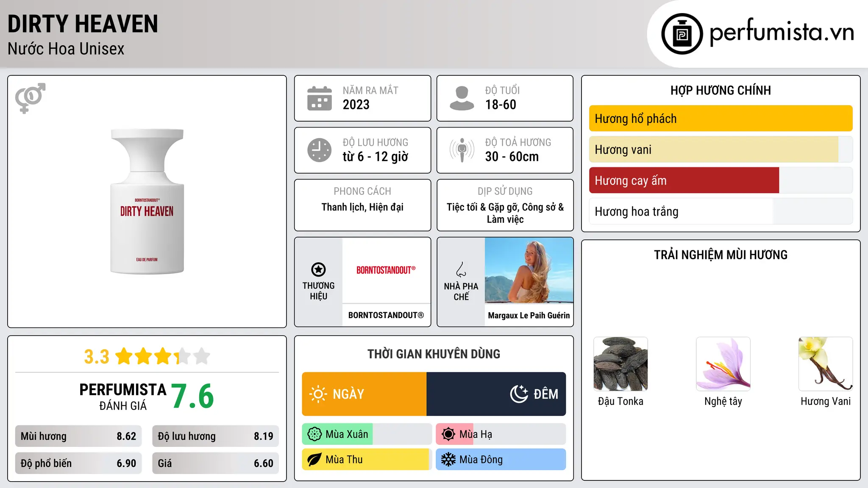Click the projection value 30 - 60cm
This screenshot has height=488, width=868.
click(512, 157)
